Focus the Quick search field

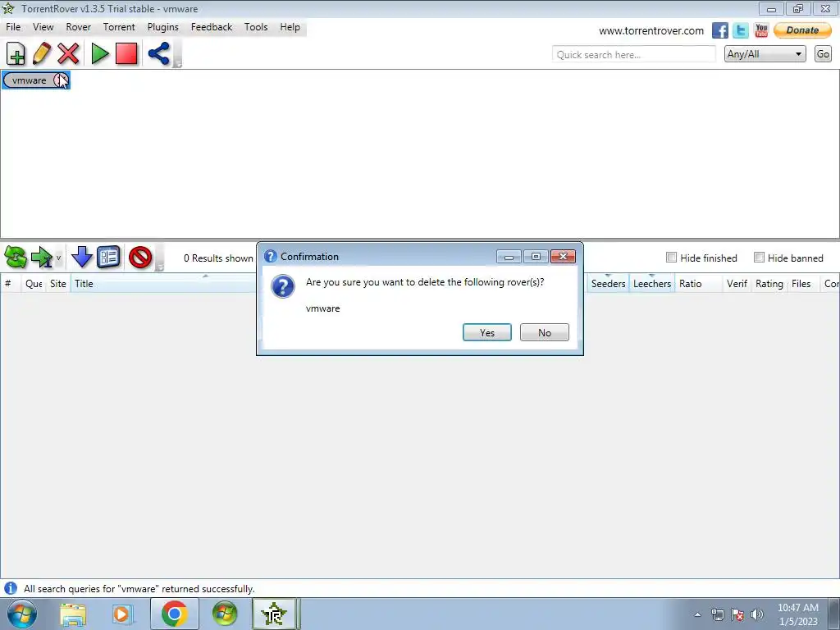(x=634, y=54)
